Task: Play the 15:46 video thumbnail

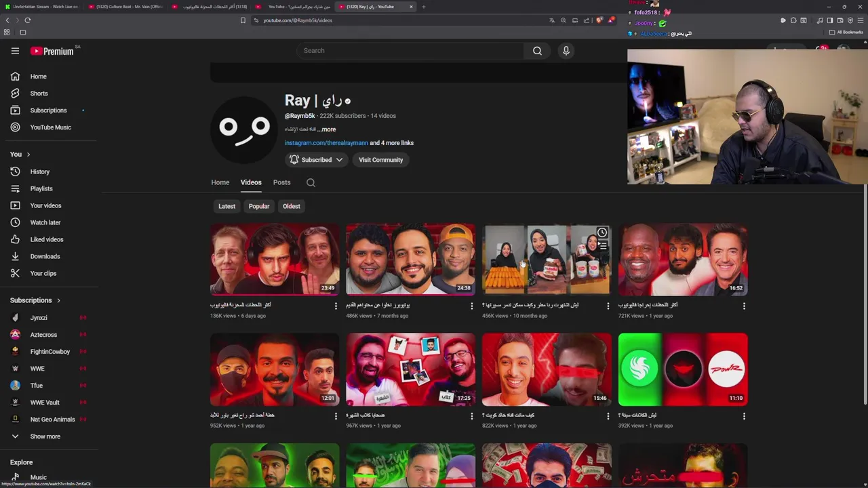Action: [547, 369]
